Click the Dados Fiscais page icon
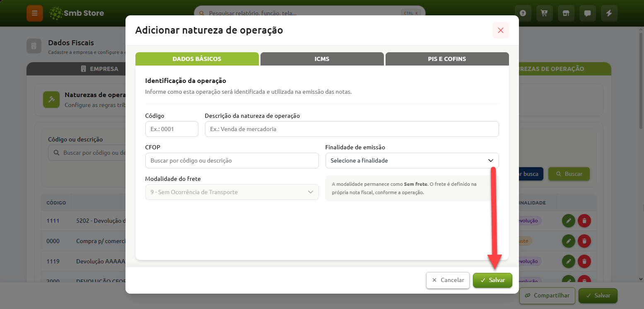 [34, 46]
